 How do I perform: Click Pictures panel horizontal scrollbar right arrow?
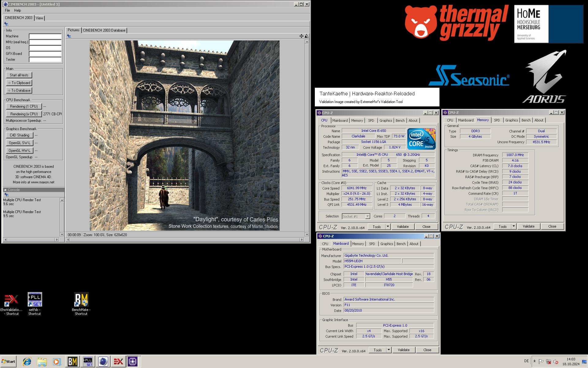(303, 240)
